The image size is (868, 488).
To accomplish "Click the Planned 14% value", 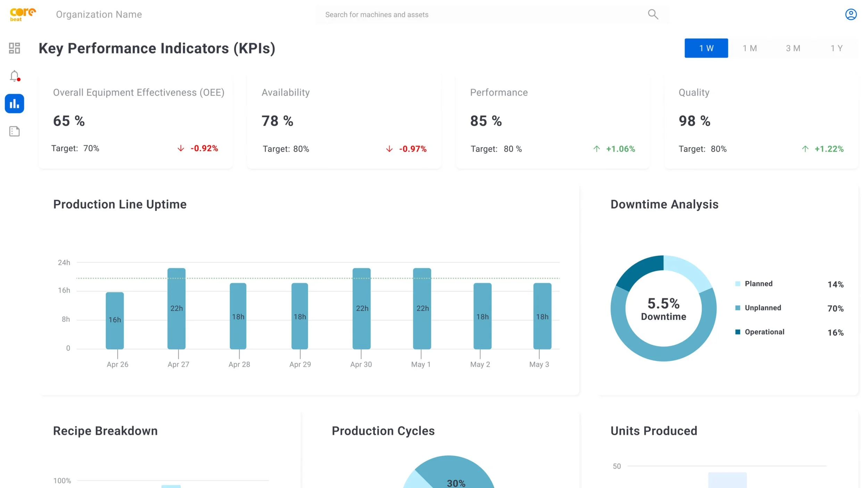I will pyautogui.click(x=835, y=285).
